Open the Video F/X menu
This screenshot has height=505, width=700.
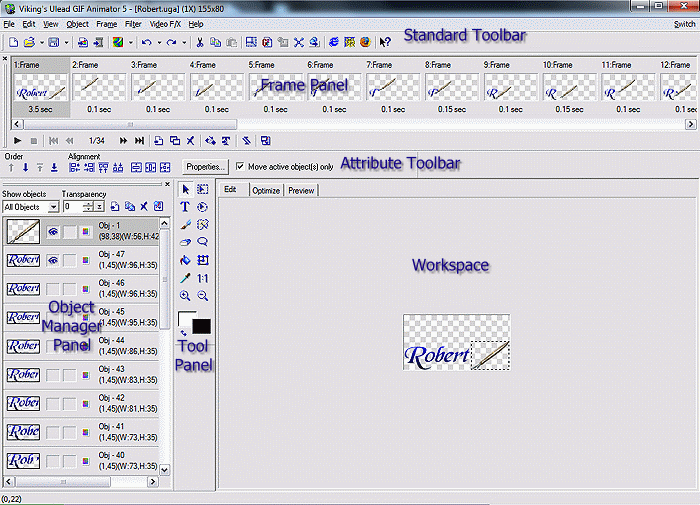tap(164, 23)
